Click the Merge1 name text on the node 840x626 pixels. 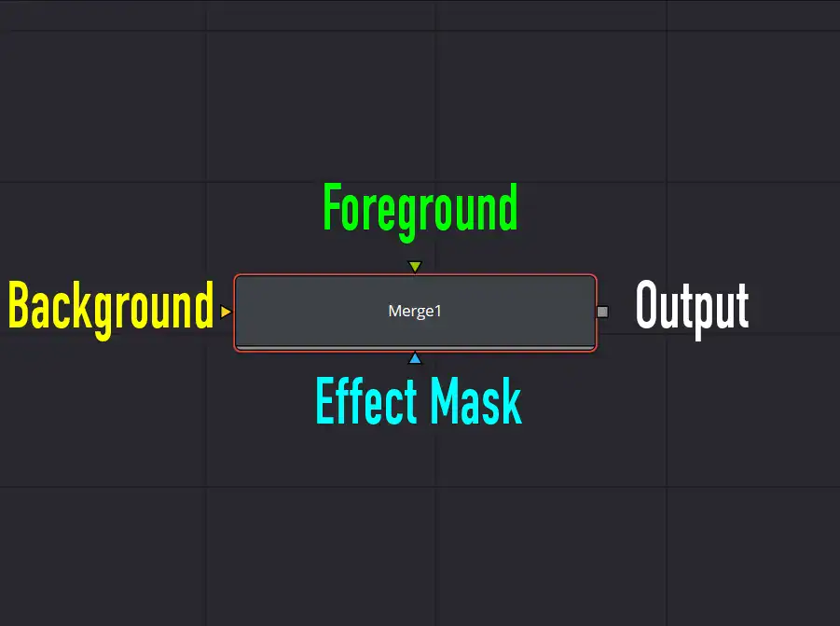point(415,311)
